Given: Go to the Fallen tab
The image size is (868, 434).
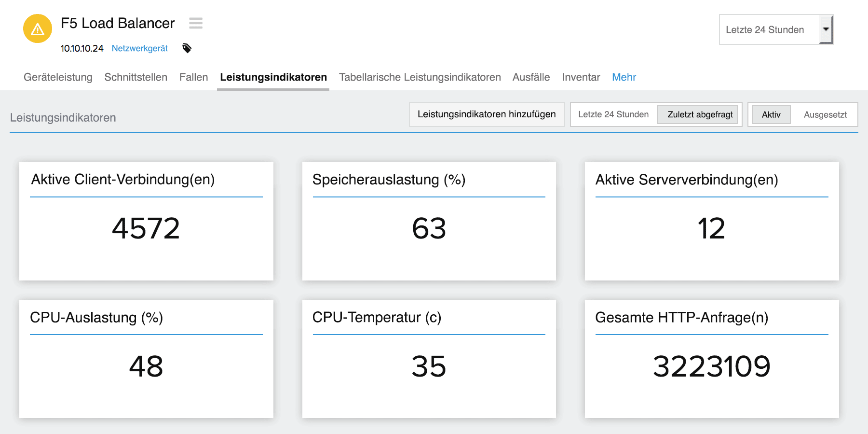Looking at the screenshot, I should click(x=194, y=77).
